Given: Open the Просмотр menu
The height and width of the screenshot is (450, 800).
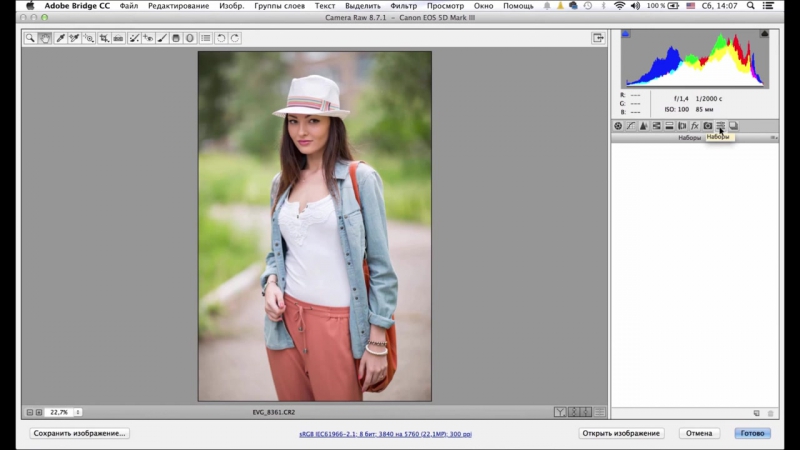Looking at the screenshot, I should [445, 6].
